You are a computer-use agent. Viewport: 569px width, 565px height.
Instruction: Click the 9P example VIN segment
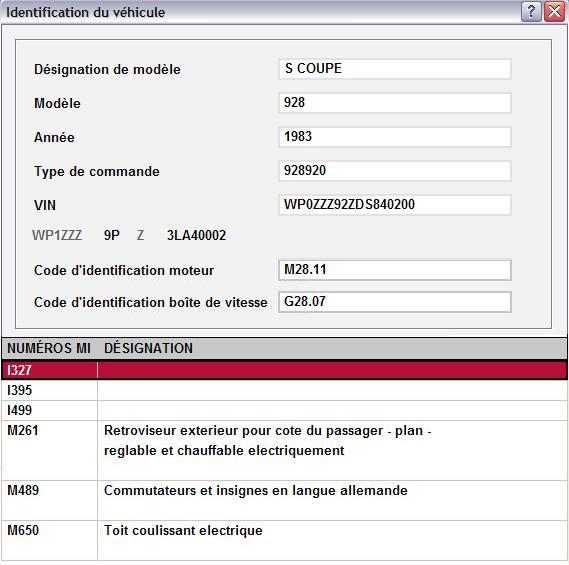[112, 236]
